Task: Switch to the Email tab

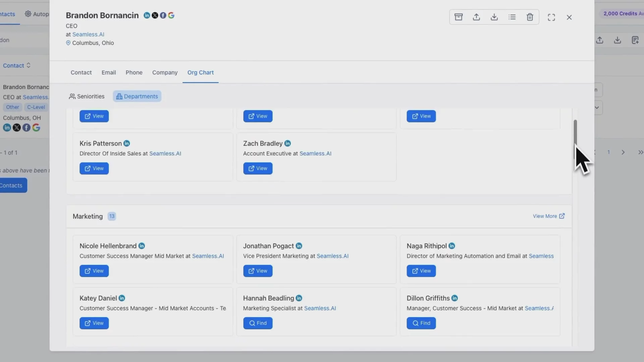Action: click(x=109, y=72)
